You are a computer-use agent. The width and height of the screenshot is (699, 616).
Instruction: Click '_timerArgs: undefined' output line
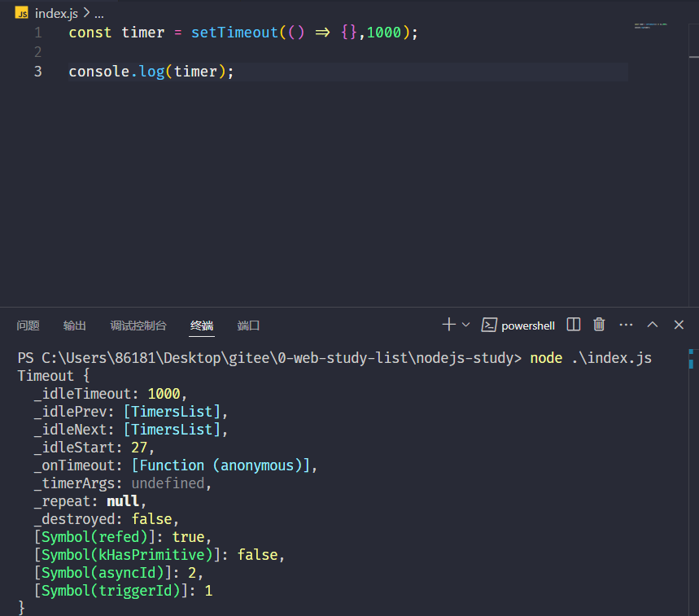pos(123,483)
